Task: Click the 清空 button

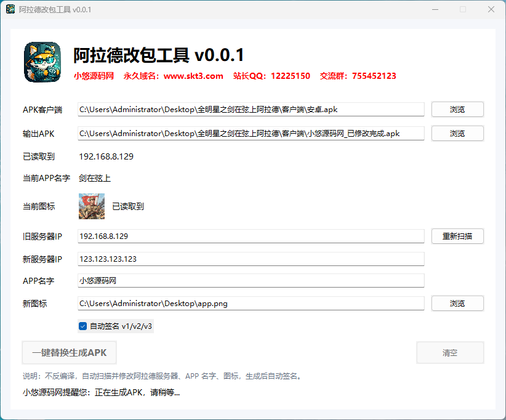Action: tap(450, 352)
